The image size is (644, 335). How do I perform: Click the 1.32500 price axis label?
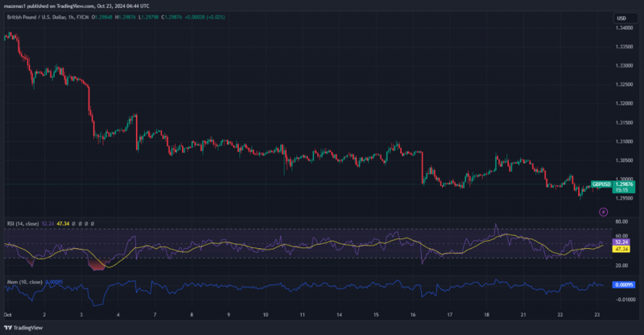[x=624, y=85]
